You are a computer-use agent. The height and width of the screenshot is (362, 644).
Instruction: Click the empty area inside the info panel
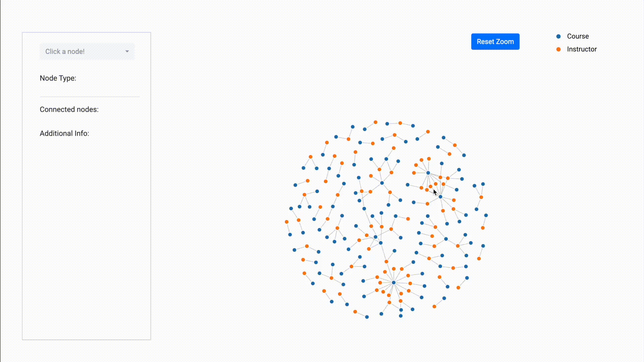tap(87, 235)
